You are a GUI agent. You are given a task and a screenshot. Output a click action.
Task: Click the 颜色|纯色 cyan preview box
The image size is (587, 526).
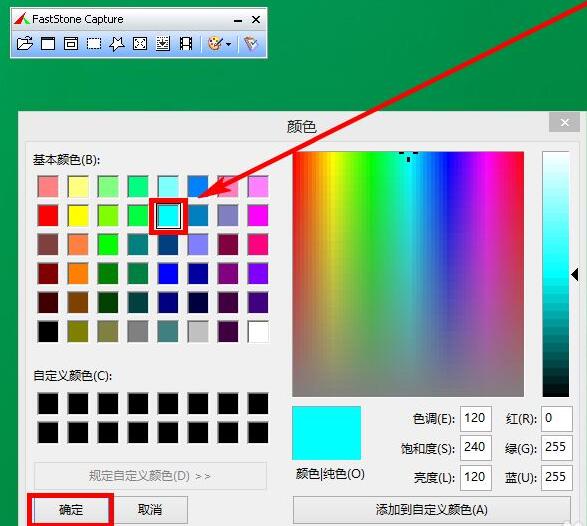pyautogui.click(x=326, y=433)
